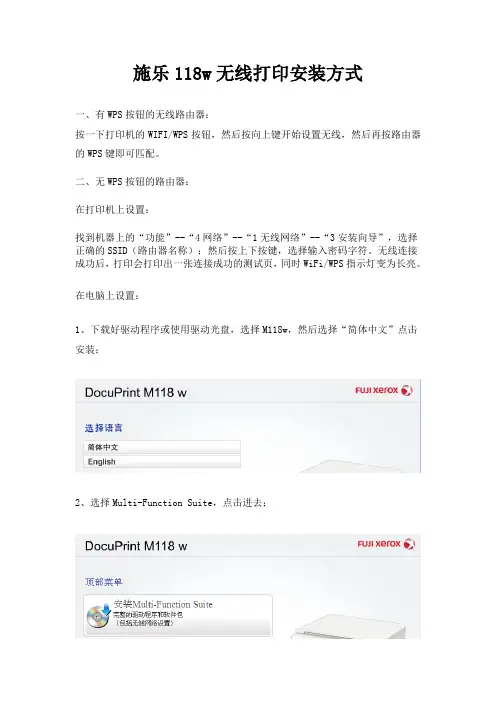This screenshot has height=702, width=496.
Task: Select the 简体中文 language option
Action: [x=162, y=447]
